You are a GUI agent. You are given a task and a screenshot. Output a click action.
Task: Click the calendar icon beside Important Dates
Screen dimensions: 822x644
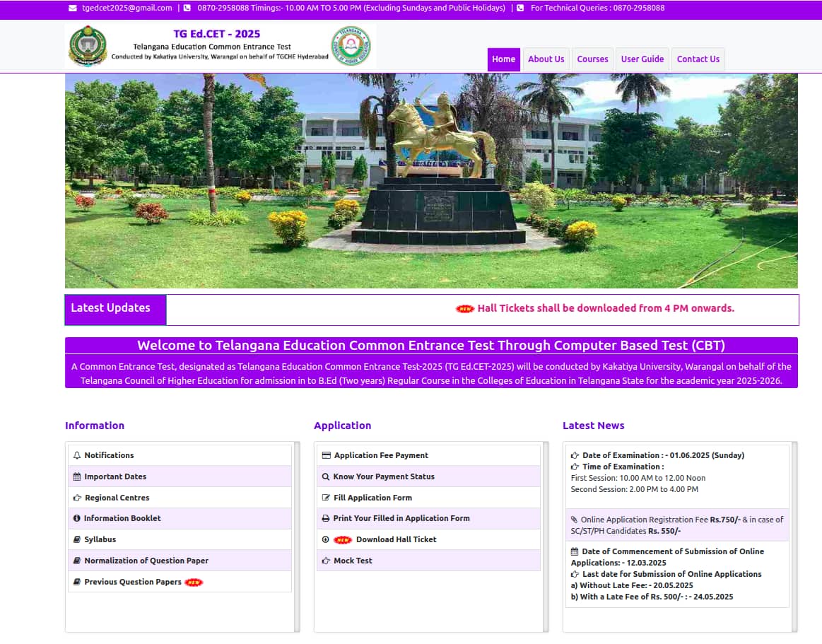click(x=77, y=476)
